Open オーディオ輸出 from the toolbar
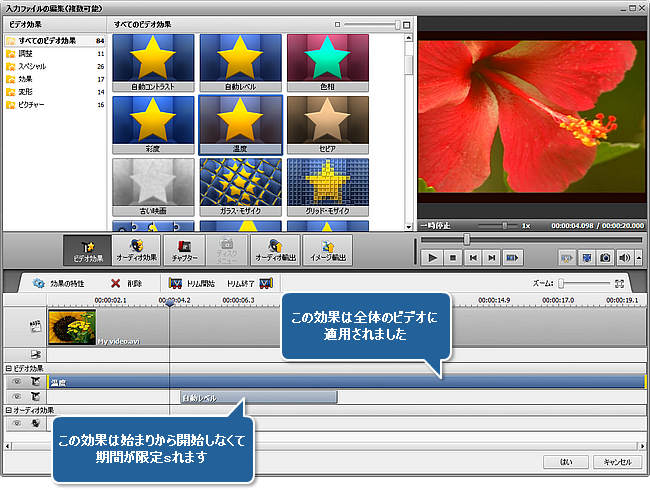This screenshot has height=490, width=650. tap(275, 250)
